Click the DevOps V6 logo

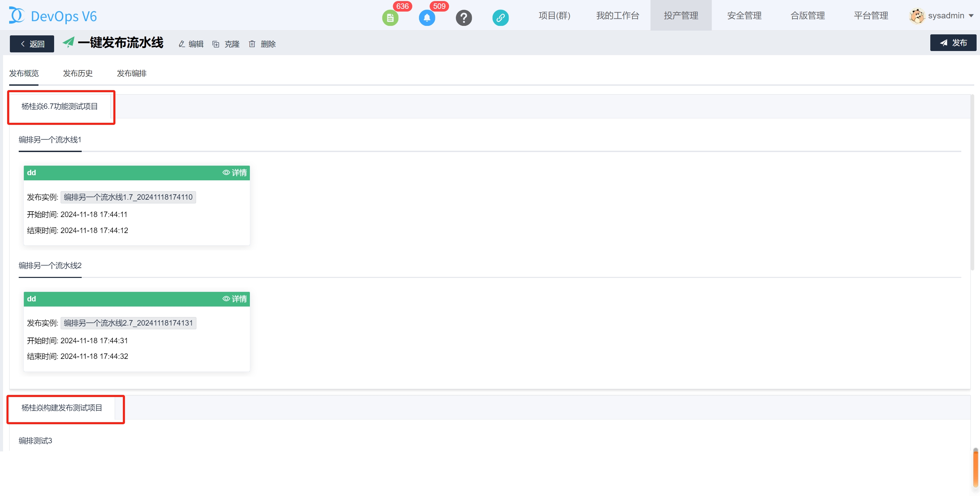click(53, 16)
